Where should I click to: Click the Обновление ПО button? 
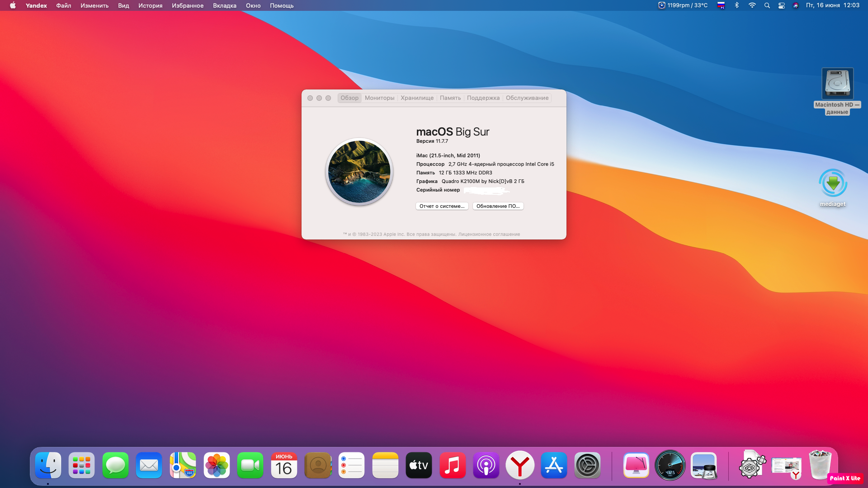[x=498, y=206]
